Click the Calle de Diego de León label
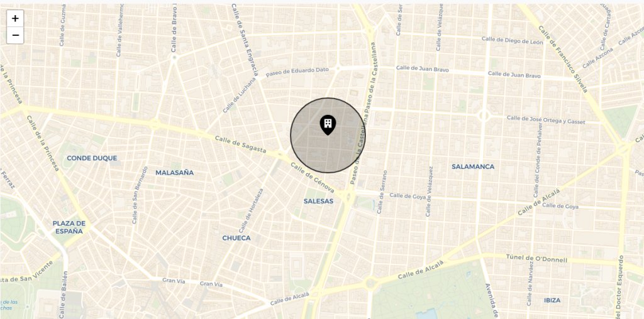 (x=512, y=40)
